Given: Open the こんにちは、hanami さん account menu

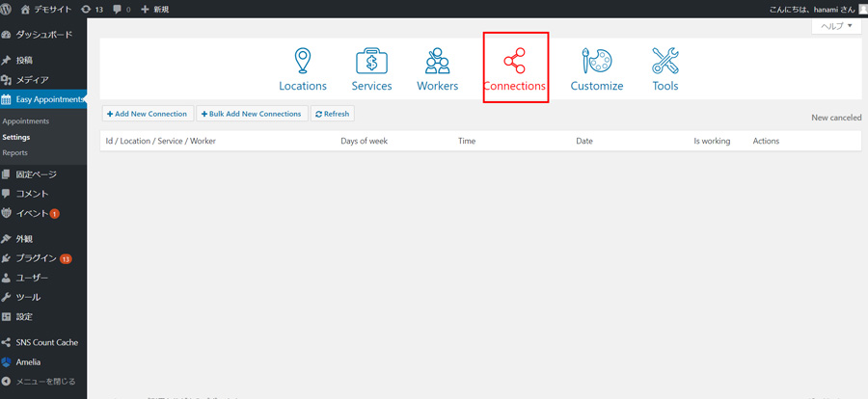Looking at the screenshot, I should point(818,9).
